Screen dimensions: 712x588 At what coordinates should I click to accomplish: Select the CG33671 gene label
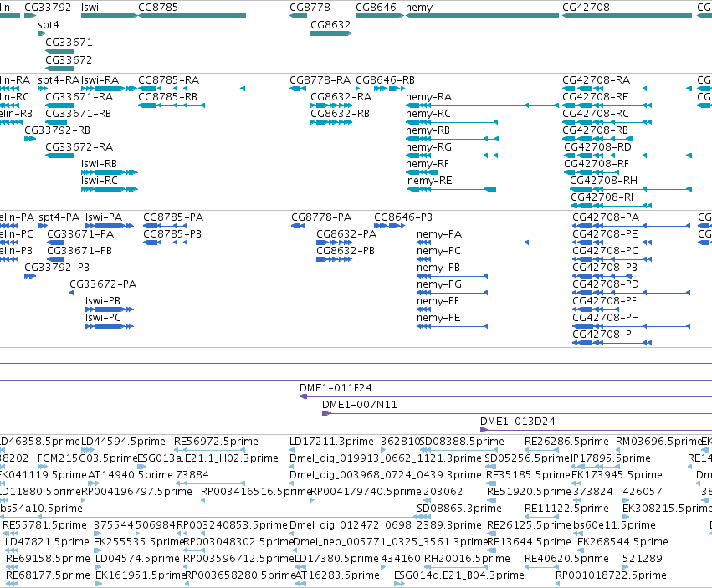point(69,42)
